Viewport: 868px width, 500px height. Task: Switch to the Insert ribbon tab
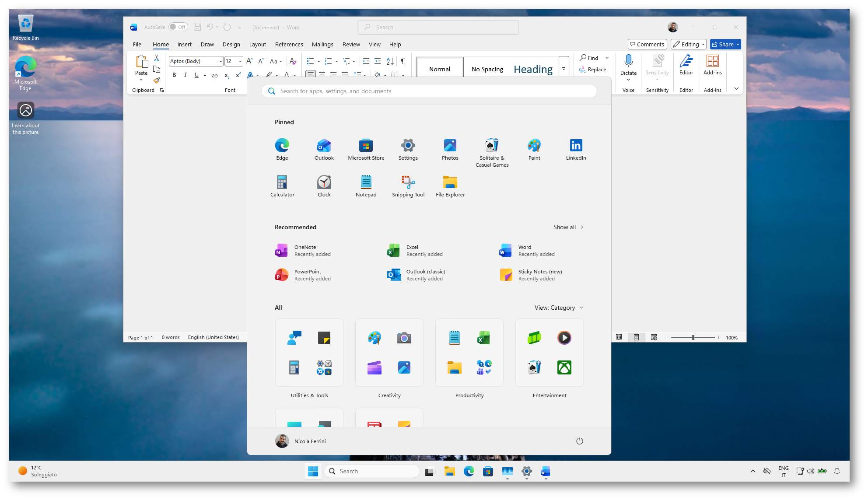(x=184, y=44)
